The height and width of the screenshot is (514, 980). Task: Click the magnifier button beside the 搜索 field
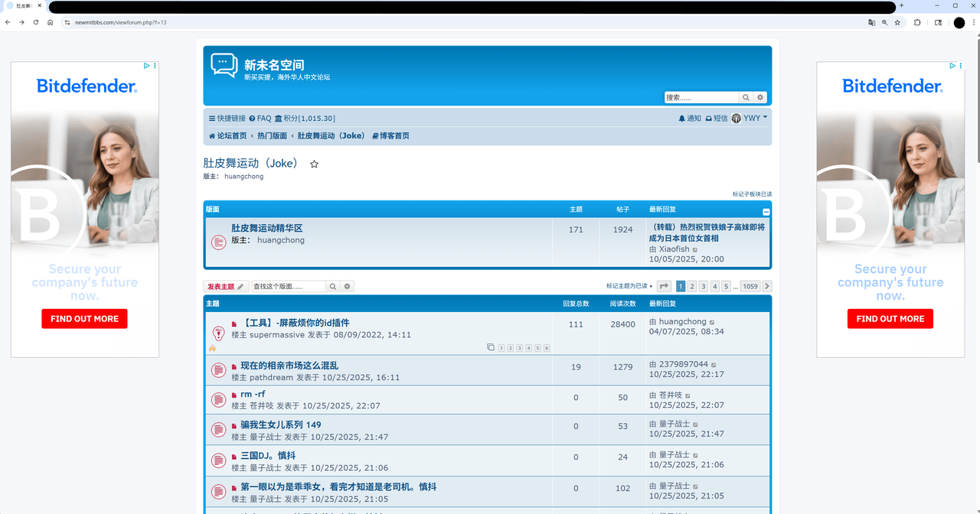pyautogui.click(x=746, y=97)
